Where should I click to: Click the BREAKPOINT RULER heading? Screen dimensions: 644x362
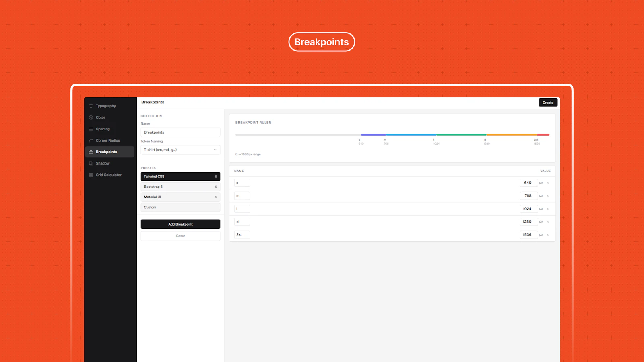coord(253,123)
